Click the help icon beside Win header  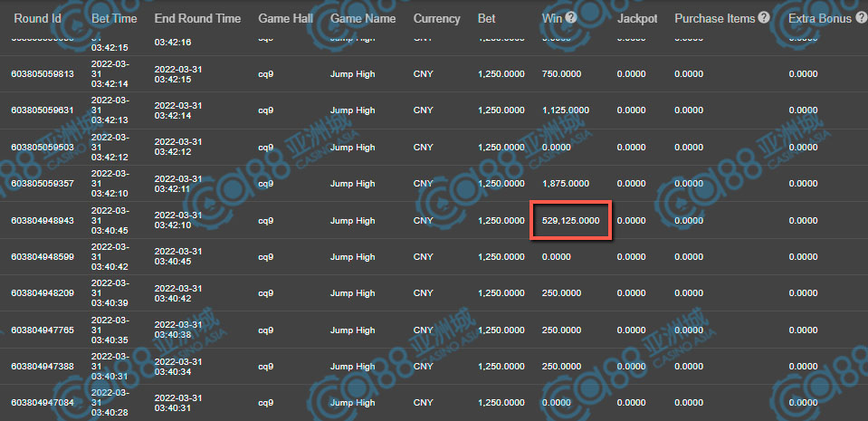(x=571, y=18)
